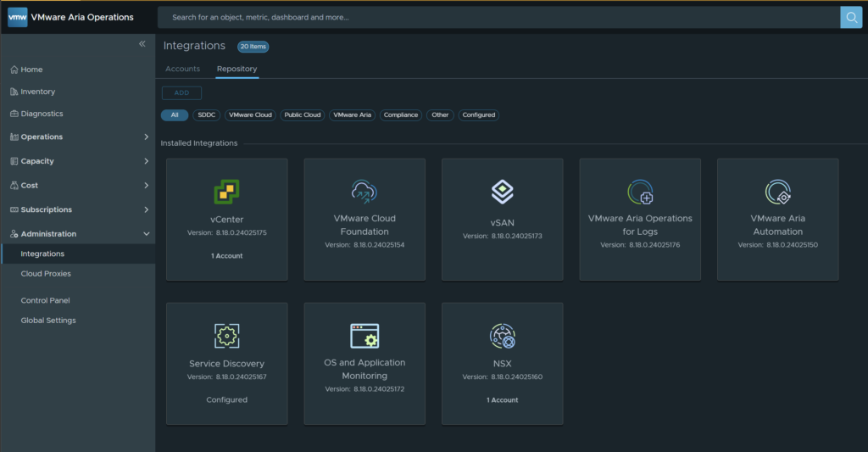Click the VMware Cloud Foundation title
The image size is (868, 452).
pos(364,225)
